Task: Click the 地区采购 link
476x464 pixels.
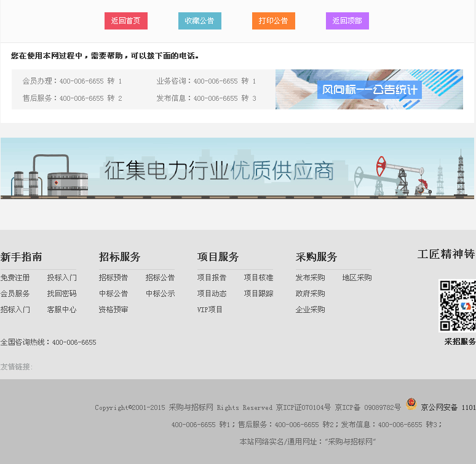Action: click(357, 278)
